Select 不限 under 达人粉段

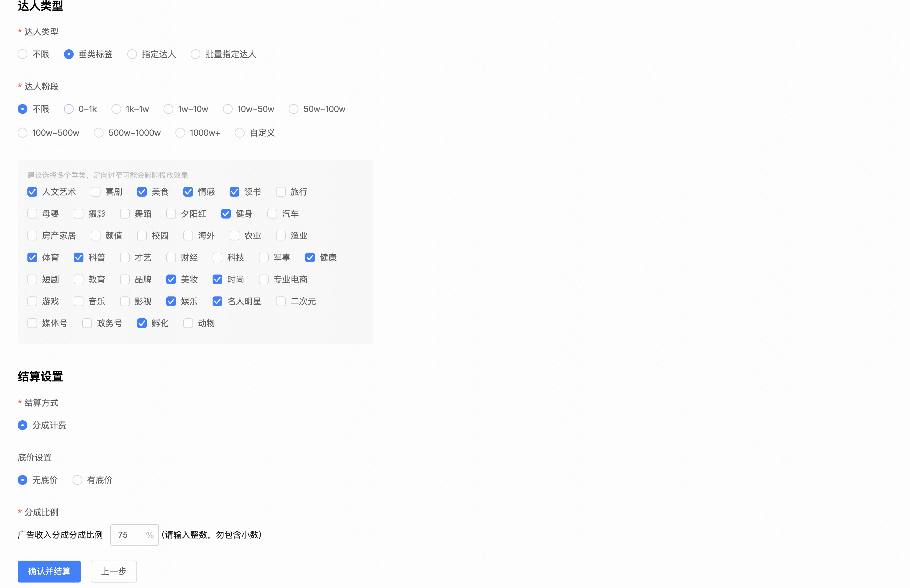pyautogui.click(x=23, y=109)
